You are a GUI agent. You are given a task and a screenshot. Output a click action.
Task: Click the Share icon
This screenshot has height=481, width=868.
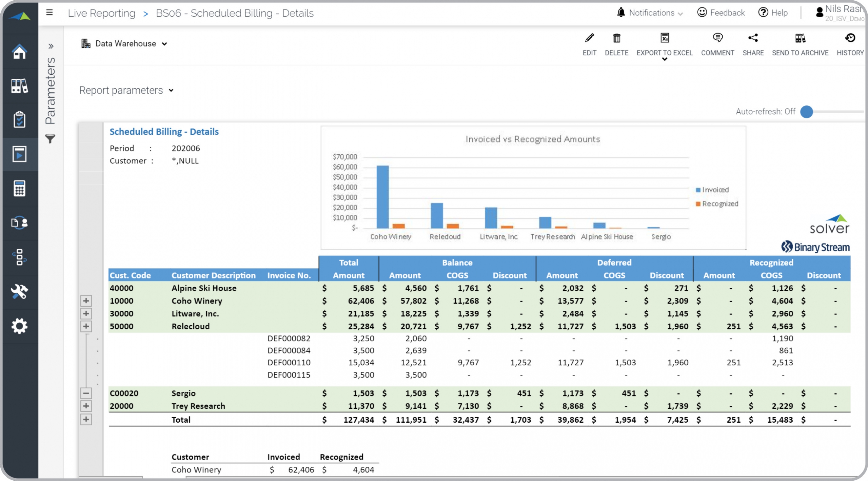[753, 38]
